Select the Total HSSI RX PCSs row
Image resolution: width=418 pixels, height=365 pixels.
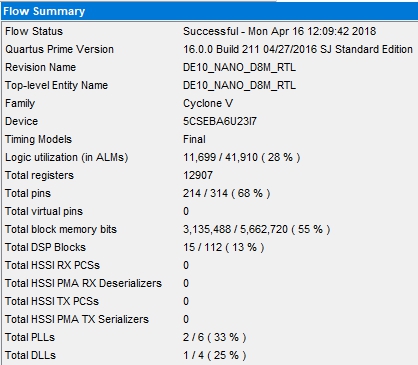pos(210,265)
